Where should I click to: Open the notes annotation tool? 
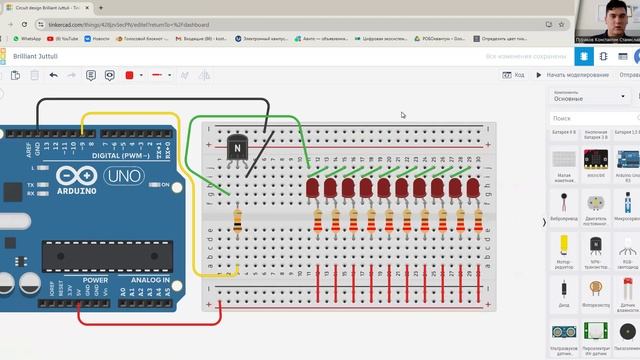click(91, 75)
